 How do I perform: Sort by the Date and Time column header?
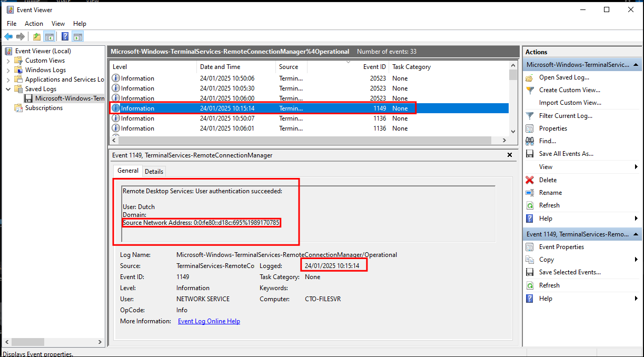236,67
